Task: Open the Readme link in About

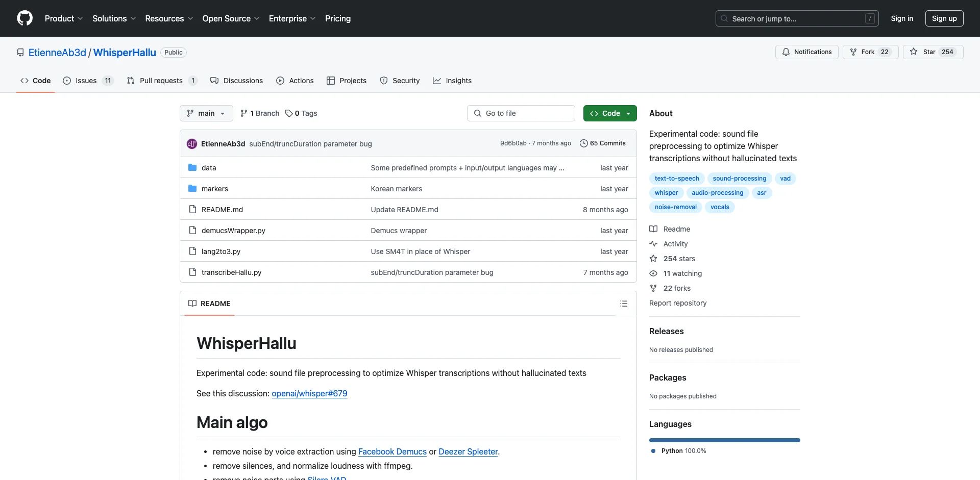Action: [670, 229]
